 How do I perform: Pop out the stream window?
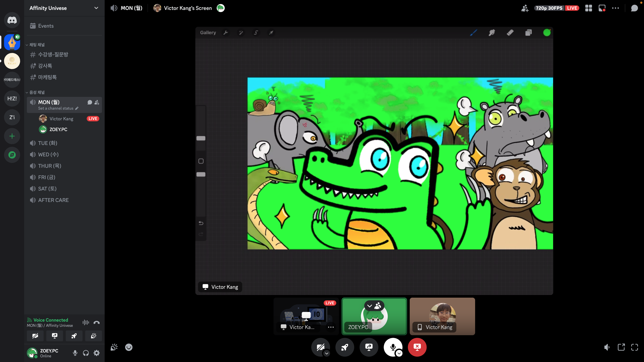[x=621, y=347]
